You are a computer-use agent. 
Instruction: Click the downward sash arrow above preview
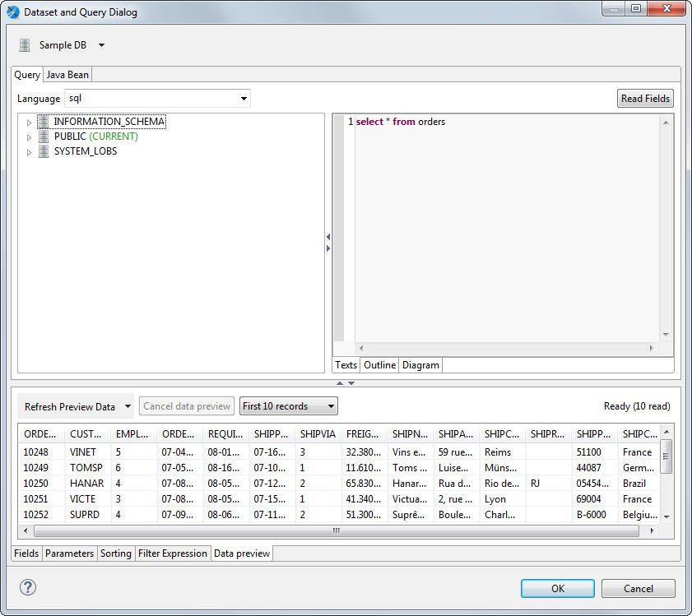(x=351, y=383)
